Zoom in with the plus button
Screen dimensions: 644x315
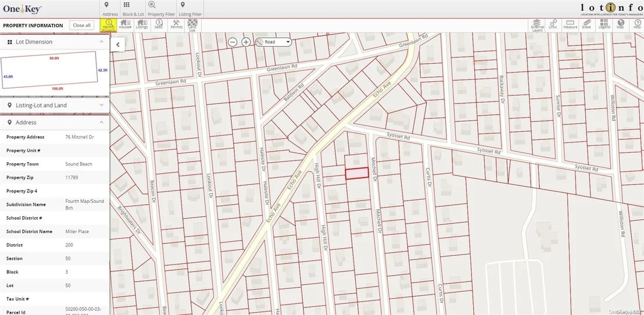tap(246, 42)
